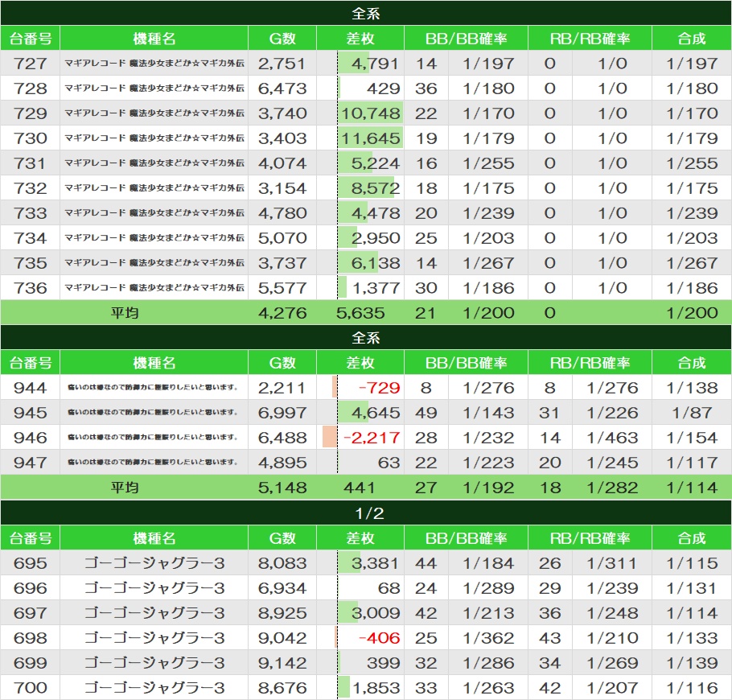Click the average RB確率 value 1/282
732x700 pixels.
click(612, 488)
